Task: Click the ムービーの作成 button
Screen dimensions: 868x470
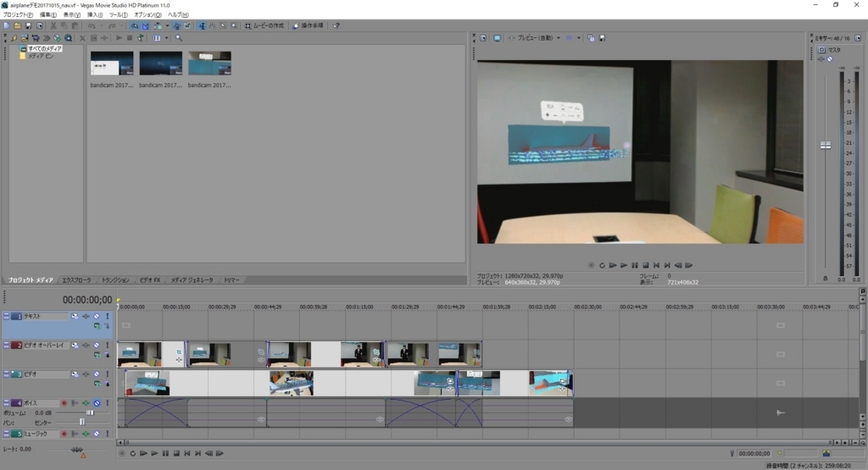Action: coord(264,25)
